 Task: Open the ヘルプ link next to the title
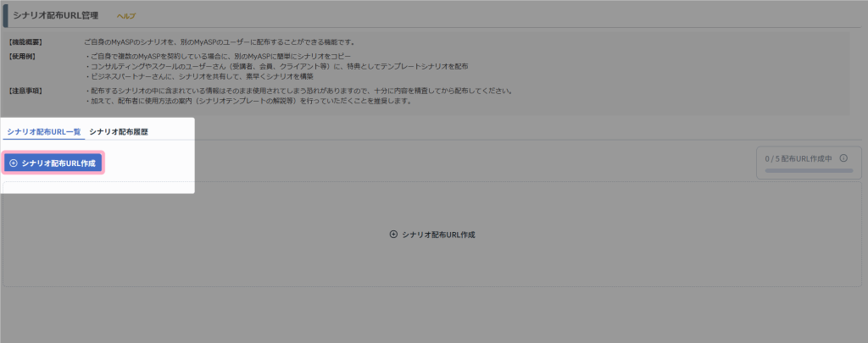(x=125, y=16)
